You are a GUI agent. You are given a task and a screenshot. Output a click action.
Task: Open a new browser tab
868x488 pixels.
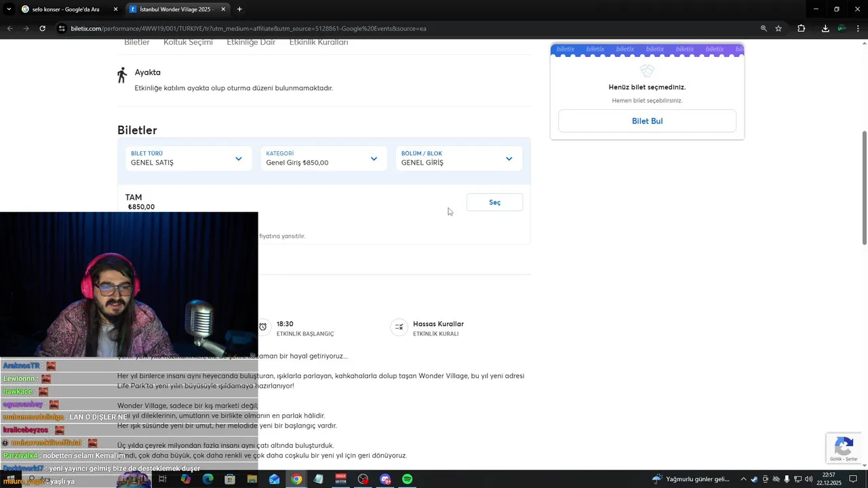tap(239, 9)
